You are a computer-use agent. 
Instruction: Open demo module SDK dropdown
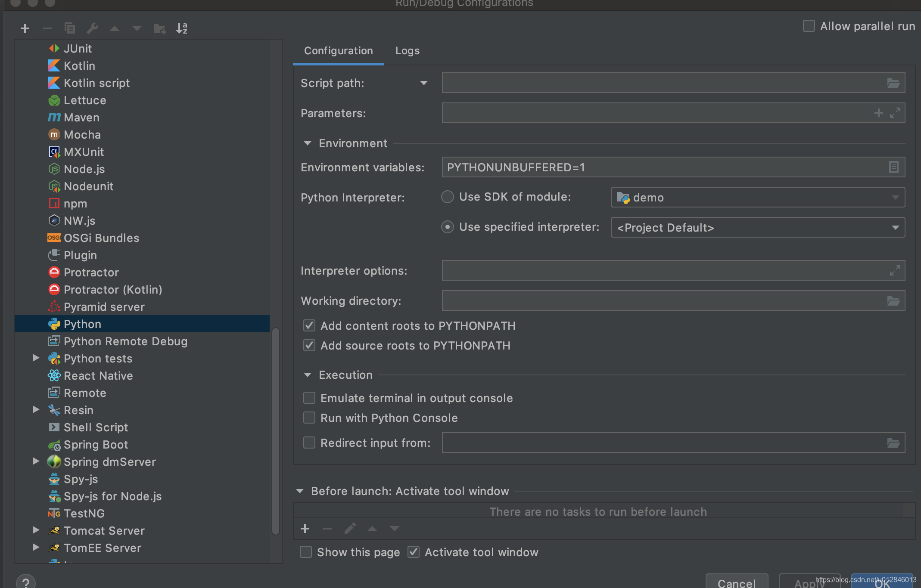coord(758,198)
